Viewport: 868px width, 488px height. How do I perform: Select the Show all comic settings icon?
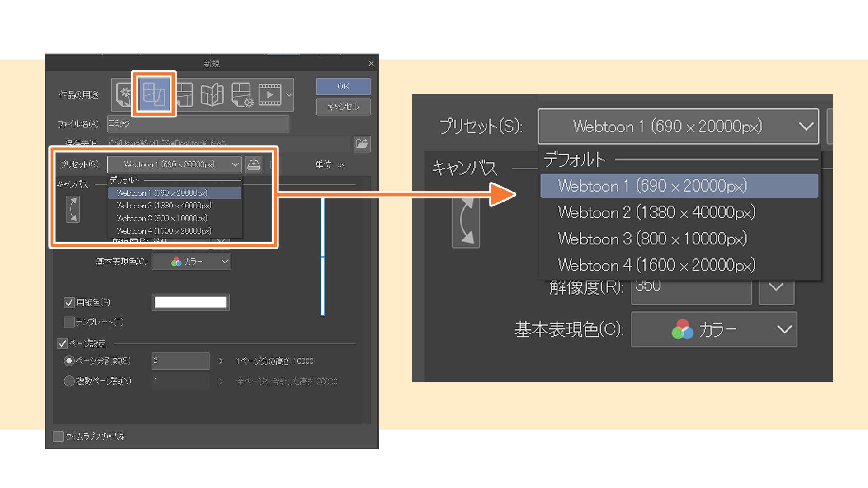coord(242,94)
